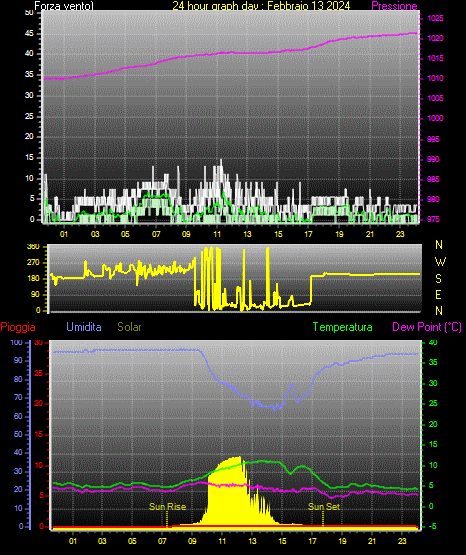The width and height of the screenshot is (466, 555).
Task: Click the Pioggia legend label
Action: point(18,327)
